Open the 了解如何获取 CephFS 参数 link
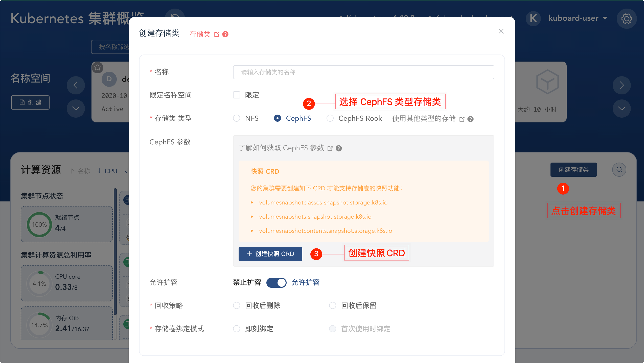 (x=281, y=148)
